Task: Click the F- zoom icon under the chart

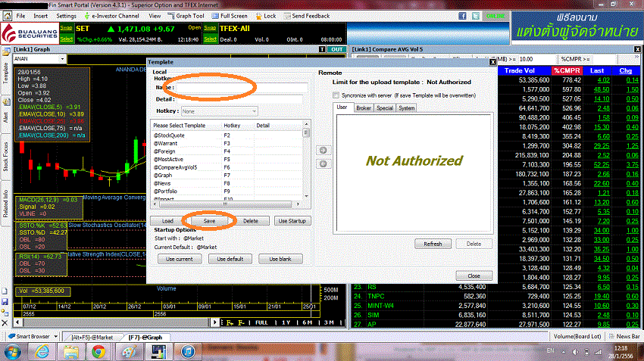Action: (241, 322)
